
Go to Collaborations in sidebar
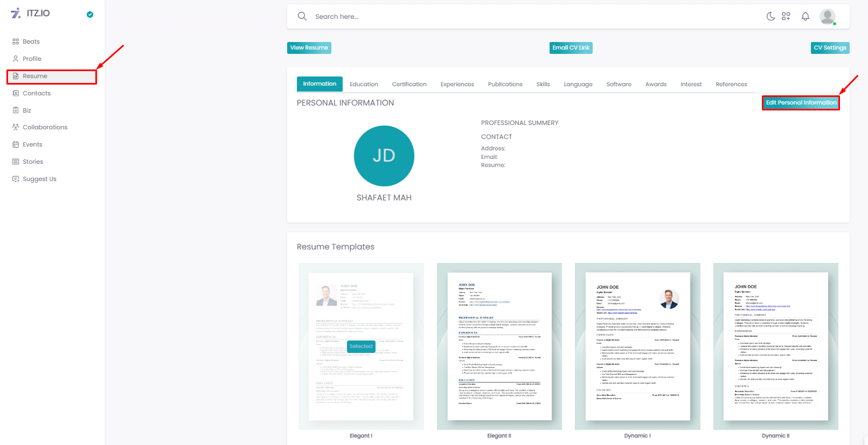coord(45,127)
